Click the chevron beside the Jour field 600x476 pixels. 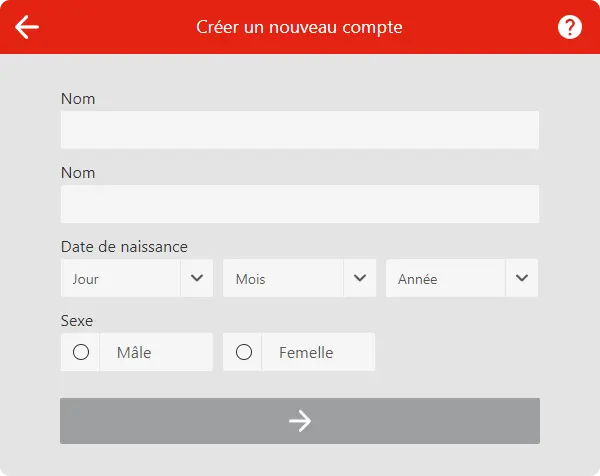tap(197, 278)
